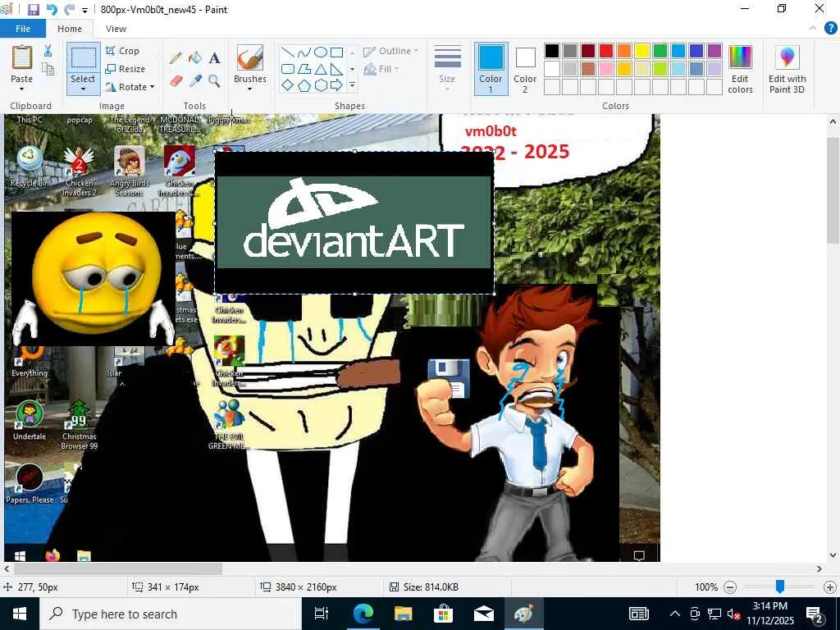Click the Windows Start button
Image resolution: width=840 pixels, height=630 pixels.
tap(20, 614)
